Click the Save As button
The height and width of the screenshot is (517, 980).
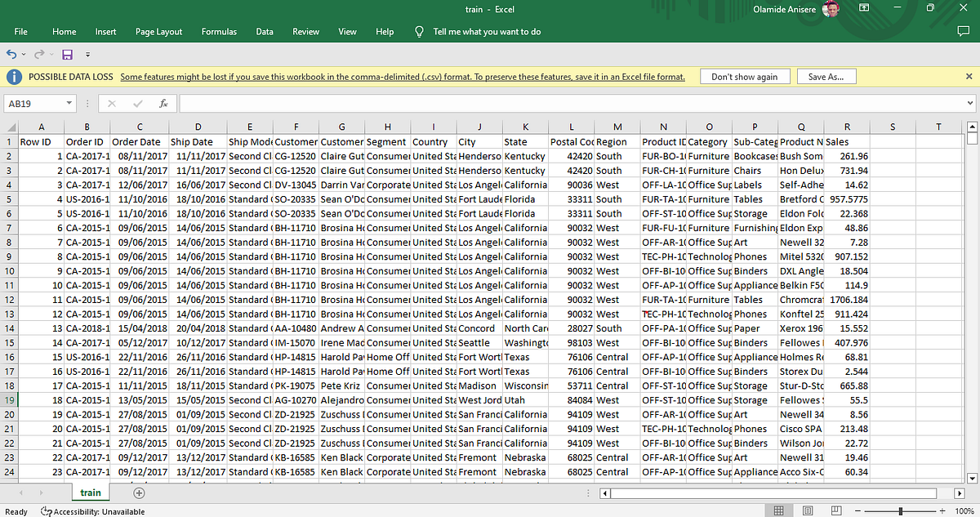[x=827, y=76]
